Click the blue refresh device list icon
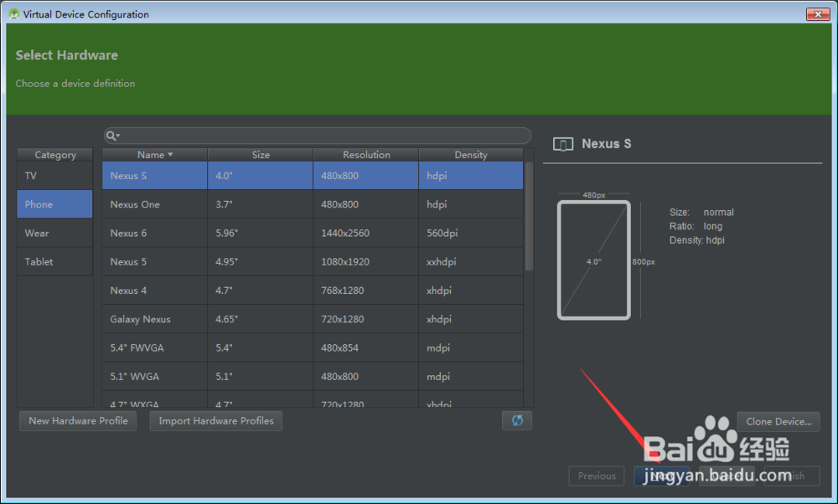 517,421
